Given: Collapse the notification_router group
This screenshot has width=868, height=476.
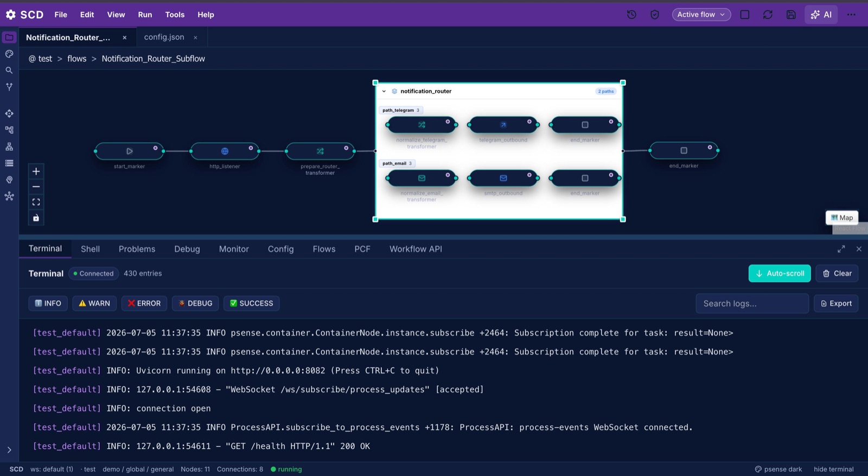Looking at the screenshot, I should (x=384, y=91).
